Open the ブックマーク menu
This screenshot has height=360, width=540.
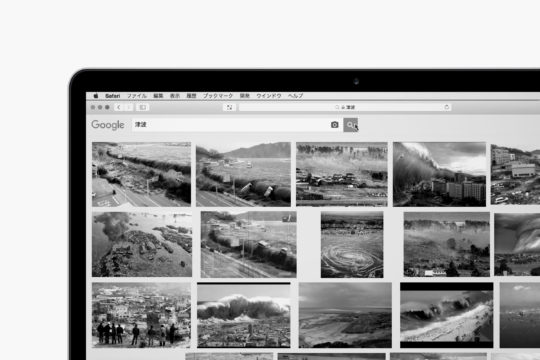click(218, 96)
